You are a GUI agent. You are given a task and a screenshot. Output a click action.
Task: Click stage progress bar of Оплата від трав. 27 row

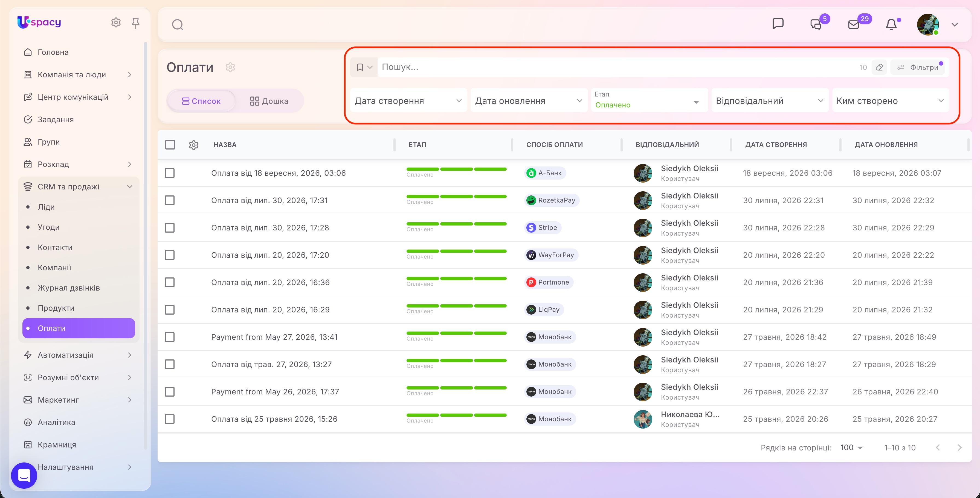point(457,361)
